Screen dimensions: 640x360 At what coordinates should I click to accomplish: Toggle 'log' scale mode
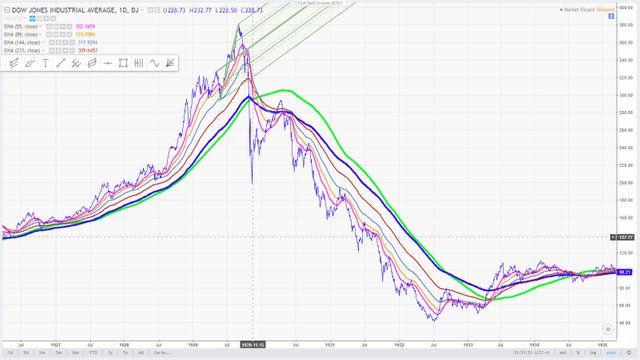point(593,353)
